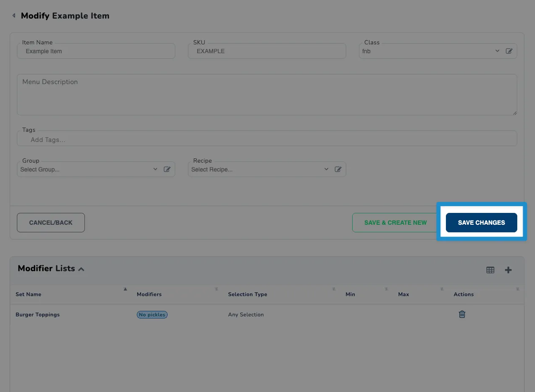Click the Modifiers column header

tap(149, 294)
